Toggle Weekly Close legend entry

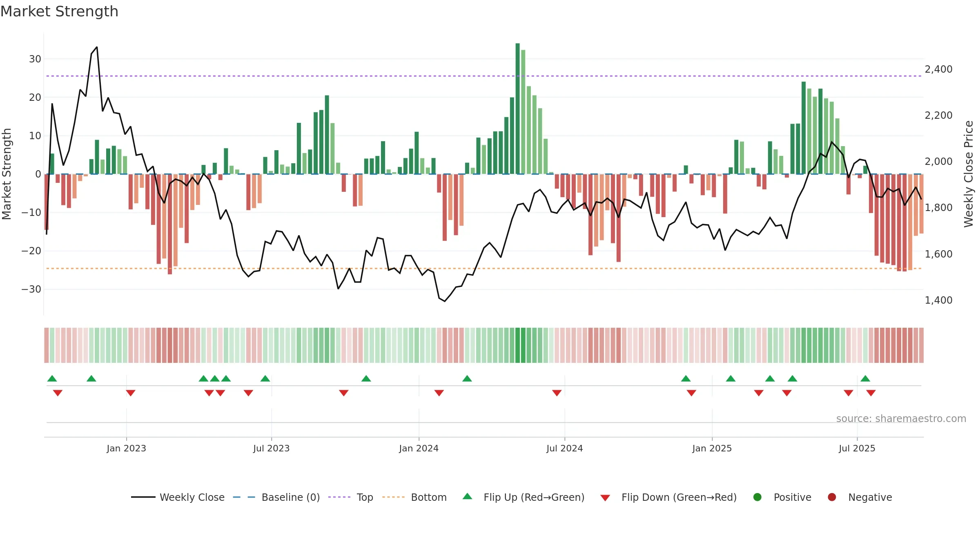coord(178,497)
